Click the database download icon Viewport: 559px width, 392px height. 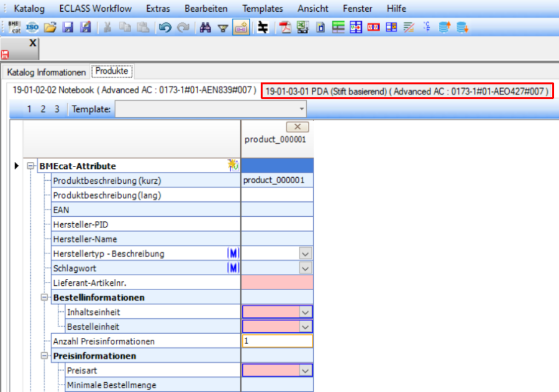tap(462, 27)
